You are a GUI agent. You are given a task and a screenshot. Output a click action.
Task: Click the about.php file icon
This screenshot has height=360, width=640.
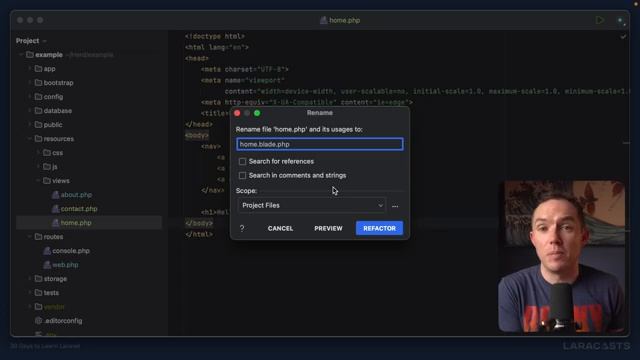[x=56, y=195]
